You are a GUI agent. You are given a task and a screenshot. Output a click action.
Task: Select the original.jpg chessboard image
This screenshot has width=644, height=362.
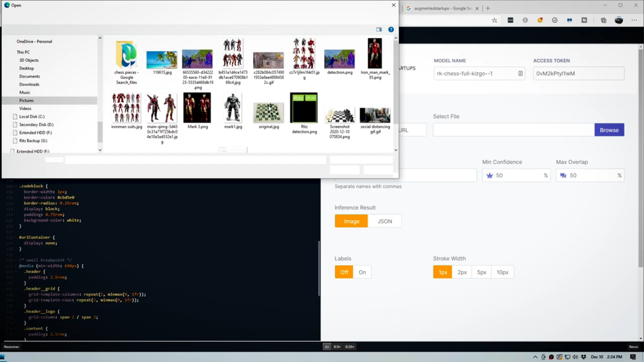pyautogui.click(x=269, y=116)
